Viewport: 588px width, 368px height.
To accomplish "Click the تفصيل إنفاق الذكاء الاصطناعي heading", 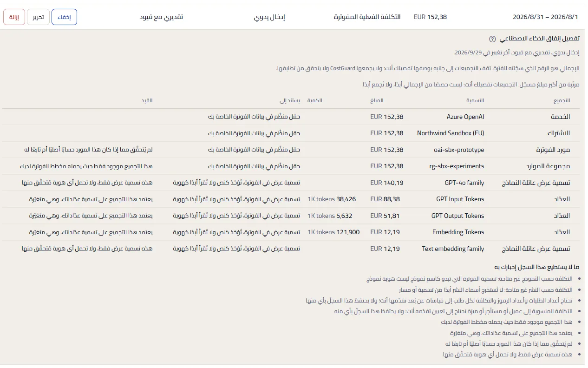I will coord(539,39).
